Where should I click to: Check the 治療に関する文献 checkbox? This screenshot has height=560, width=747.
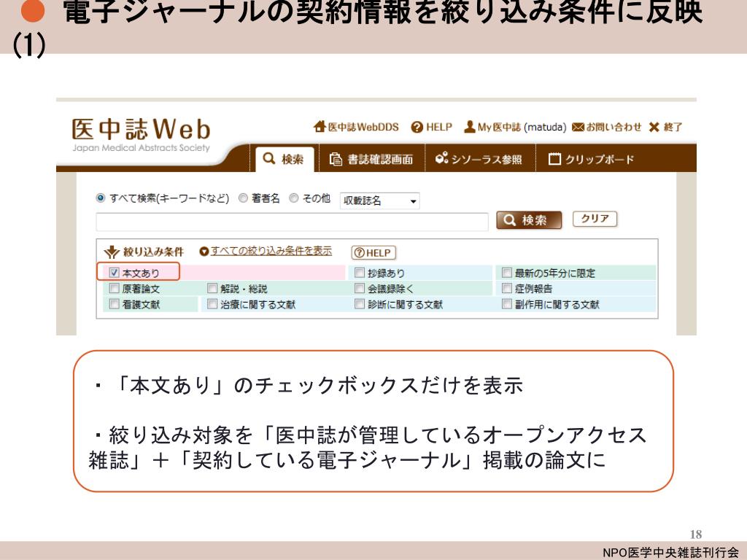coord(212,304)
